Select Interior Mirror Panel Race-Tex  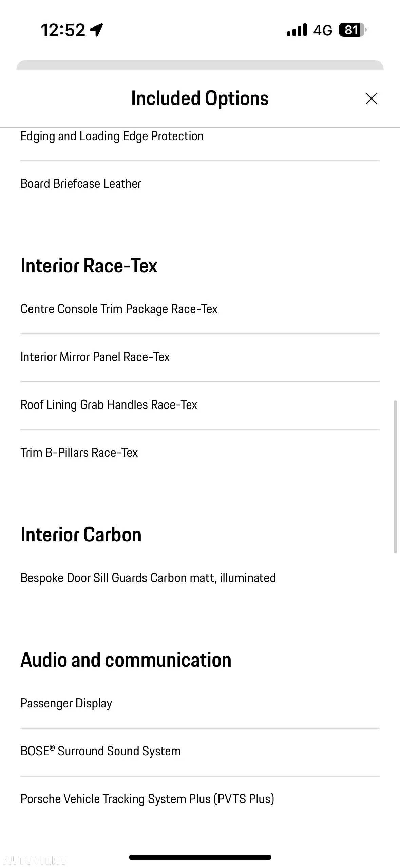click(x=200, y=357)
